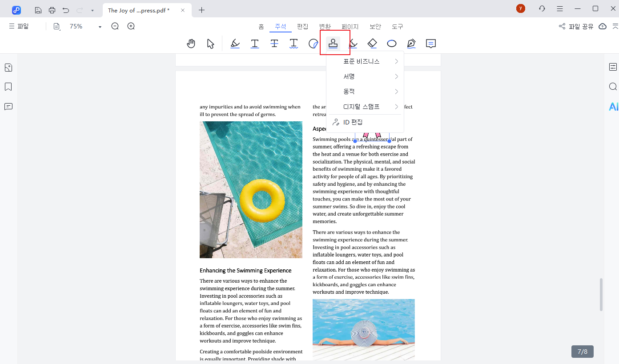The width and height of the screenshot is (619, 364).
Task: Choose the Highlight tool
Action: (235, 44)
